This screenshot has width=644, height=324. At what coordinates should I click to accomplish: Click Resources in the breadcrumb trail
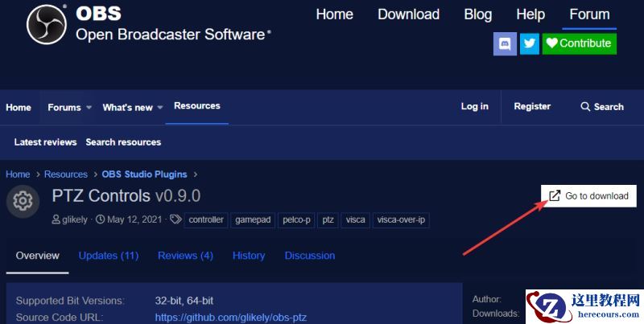point(66,174)
